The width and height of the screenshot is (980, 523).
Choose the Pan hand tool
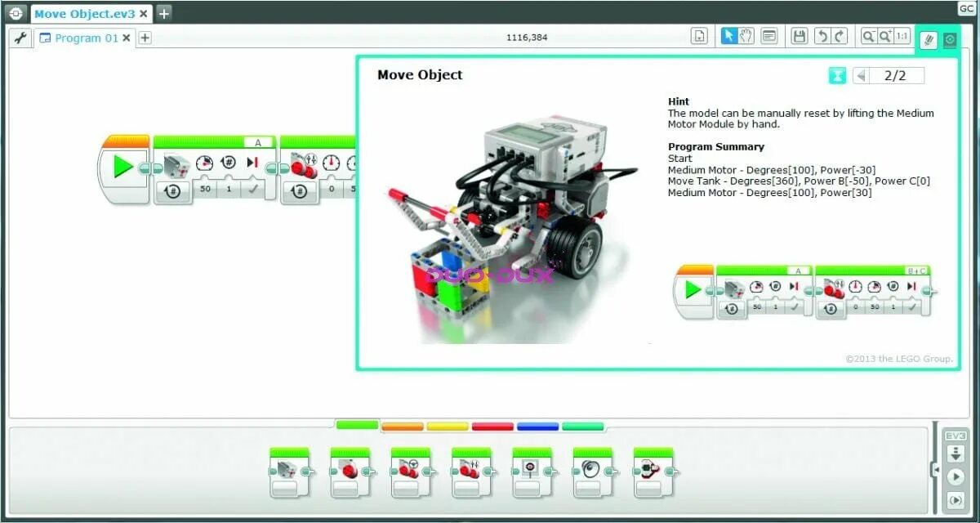coord(746,36)
